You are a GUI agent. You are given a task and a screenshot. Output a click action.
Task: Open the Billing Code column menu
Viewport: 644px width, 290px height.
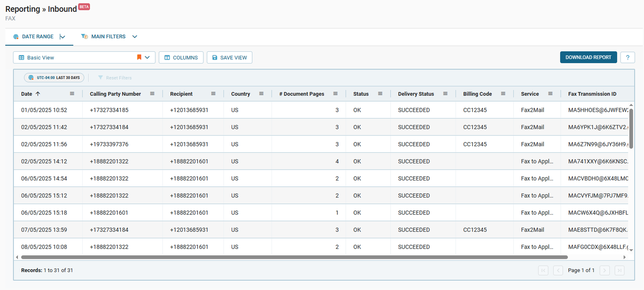tap(503, 94)
